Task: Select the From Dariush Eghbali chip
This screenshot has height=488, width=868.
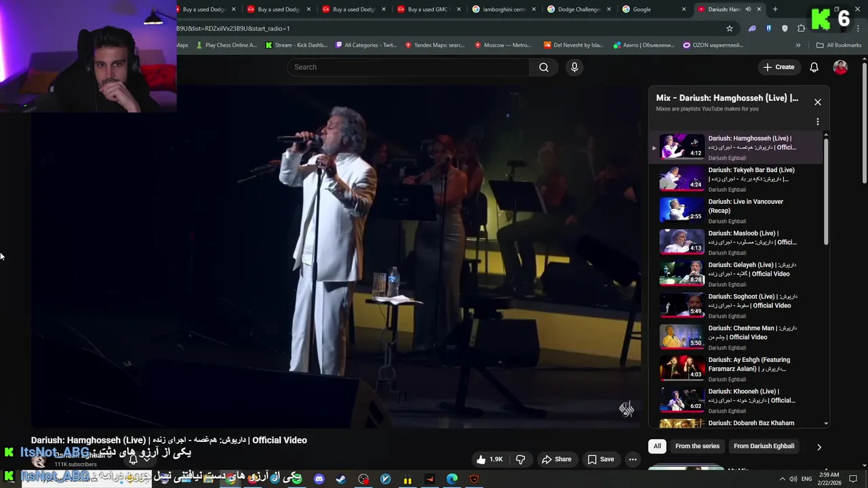Action: [764, 446]
